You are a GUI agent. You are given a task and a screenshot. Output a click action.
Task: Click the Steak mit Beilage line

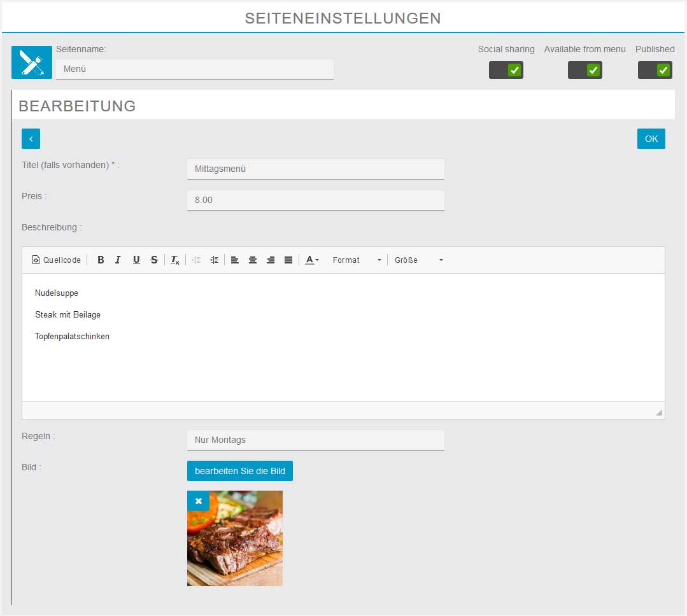pos(67,315)
